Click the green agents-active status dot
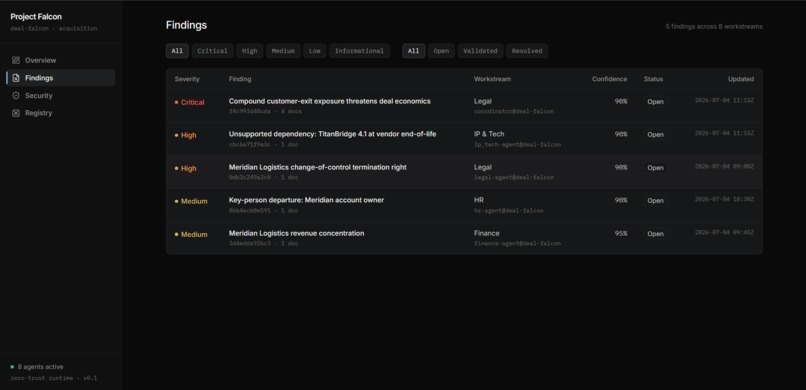Screen dimensions: 806x390 [x=12, y=367]
